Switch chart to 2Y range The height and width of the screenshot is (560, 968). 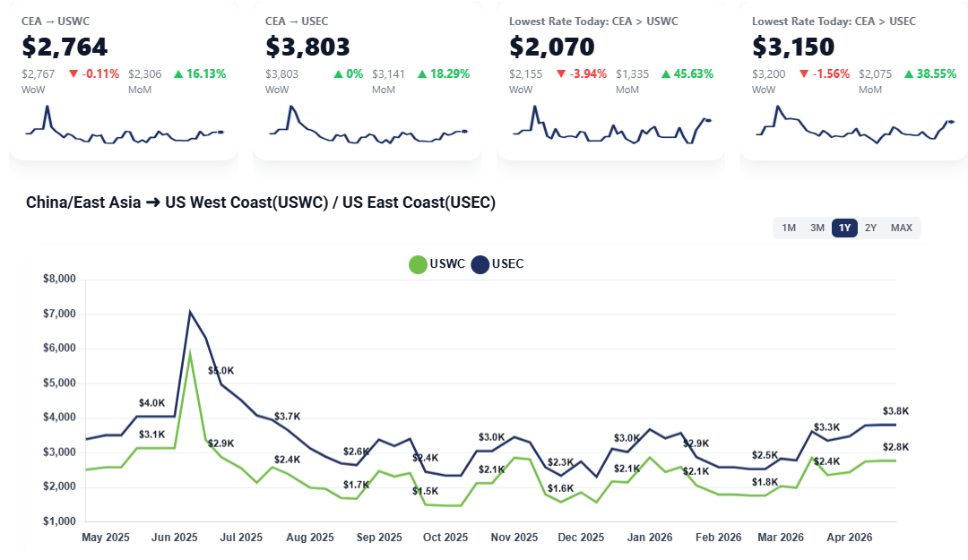pyautogui.click(x=870, y=228)
